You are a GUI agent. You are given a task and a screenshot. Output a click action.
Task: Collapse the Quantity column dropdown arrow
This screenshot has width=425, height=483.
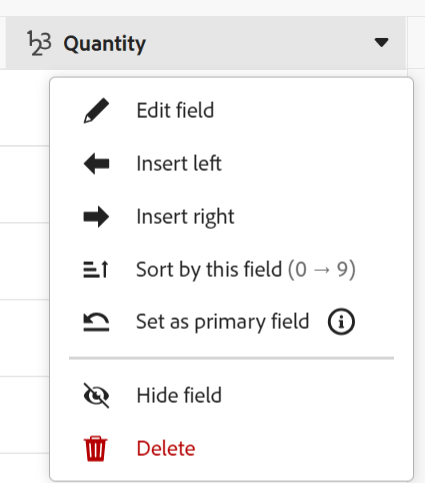[x=381, y=42]
